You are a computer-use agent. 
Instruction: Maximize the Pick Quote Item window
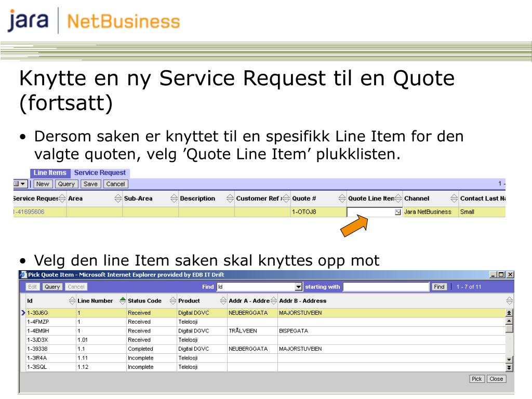click(x=501, y=274)
